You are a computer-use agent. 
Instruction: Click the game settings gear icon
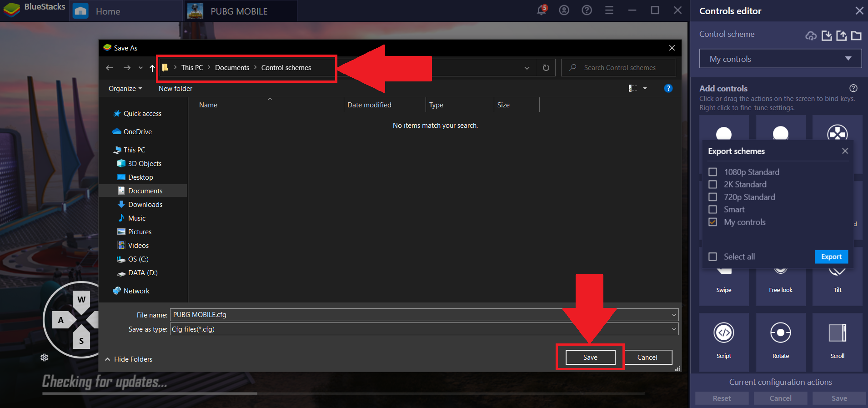coord(45,358)
